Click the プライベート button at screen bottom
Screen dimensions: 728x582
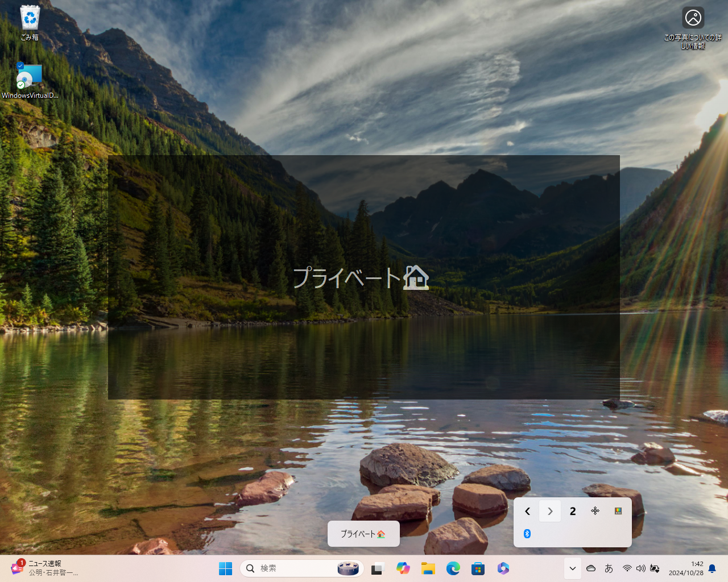tap(363, 533)
